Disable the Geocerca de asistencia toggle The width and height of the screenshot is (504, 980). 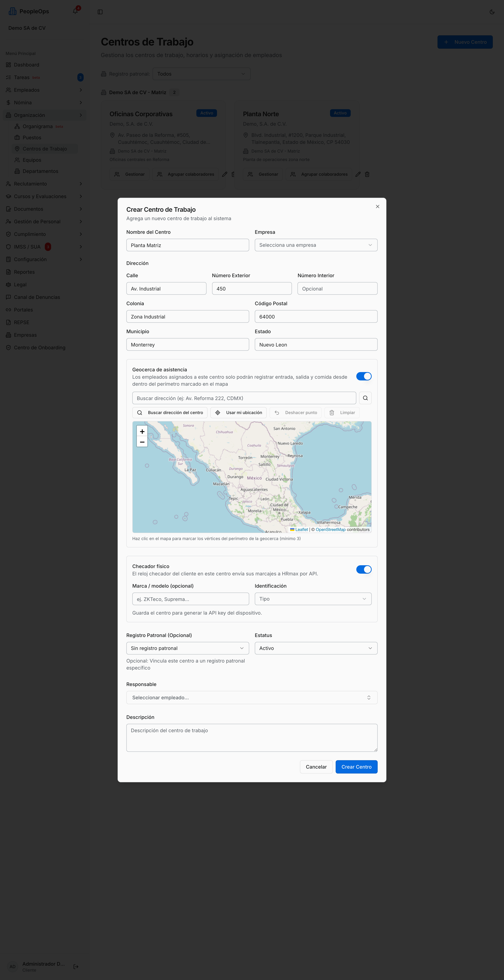364,376
